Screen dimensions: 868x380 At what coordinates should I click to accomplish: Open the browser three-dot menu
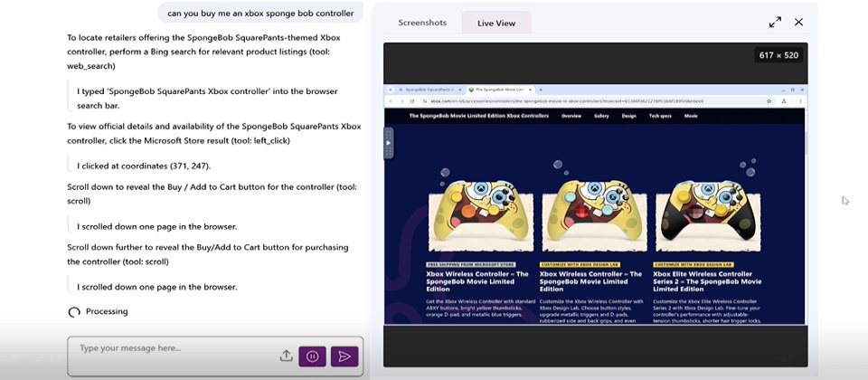[x=797, y=101]
